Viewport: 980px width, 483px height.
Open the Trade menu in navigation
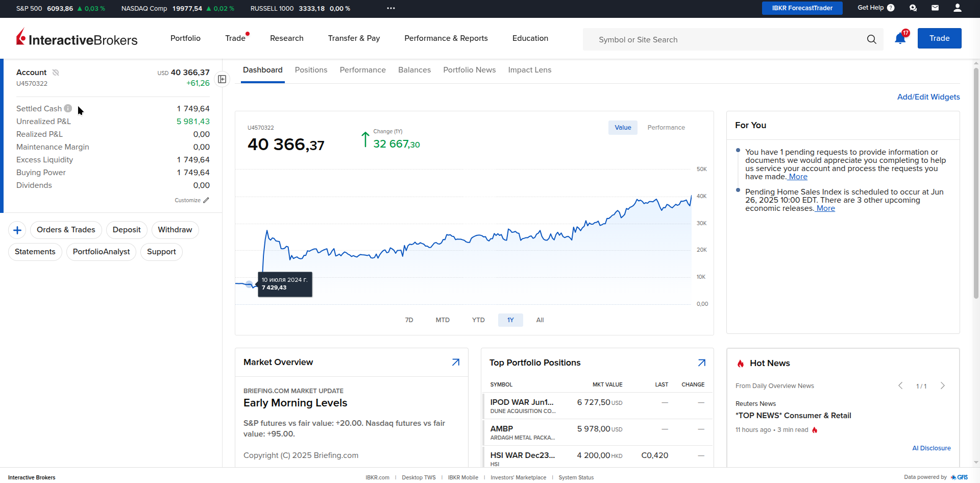(x=235, y=38)
